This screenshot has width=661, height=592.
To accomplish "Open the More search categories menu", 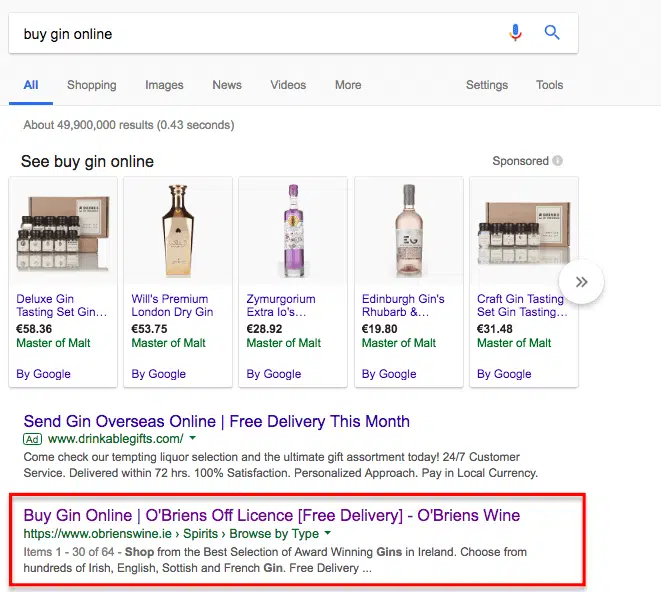I will [x=348, y=85].
